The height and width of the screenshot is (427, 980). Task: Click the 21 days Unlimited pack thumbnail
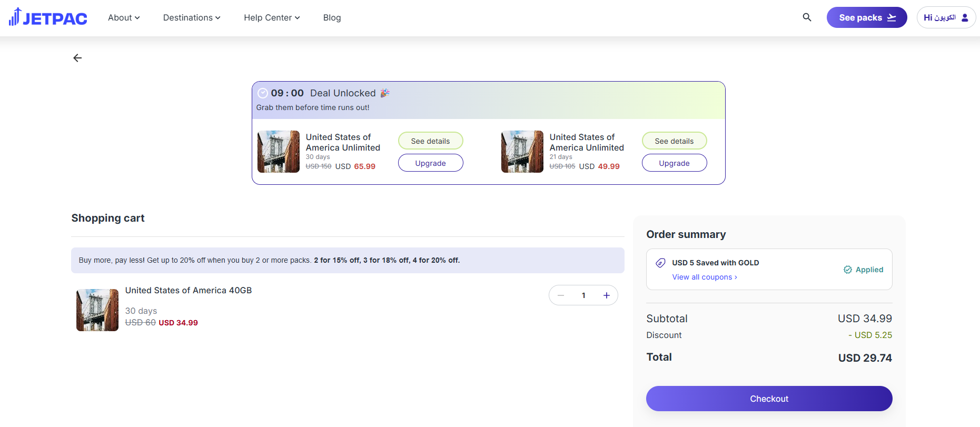(x=522, y=152)
